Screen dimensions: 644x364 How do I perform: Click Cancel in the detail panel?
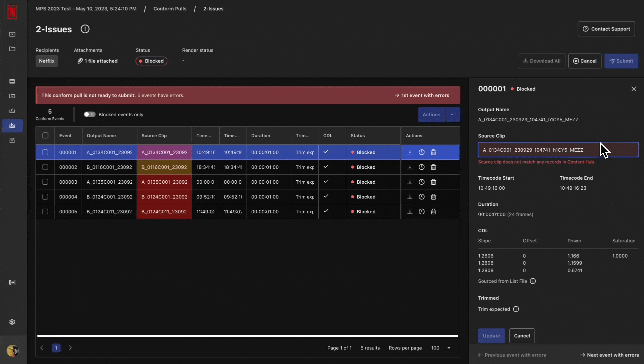[522, 336]
